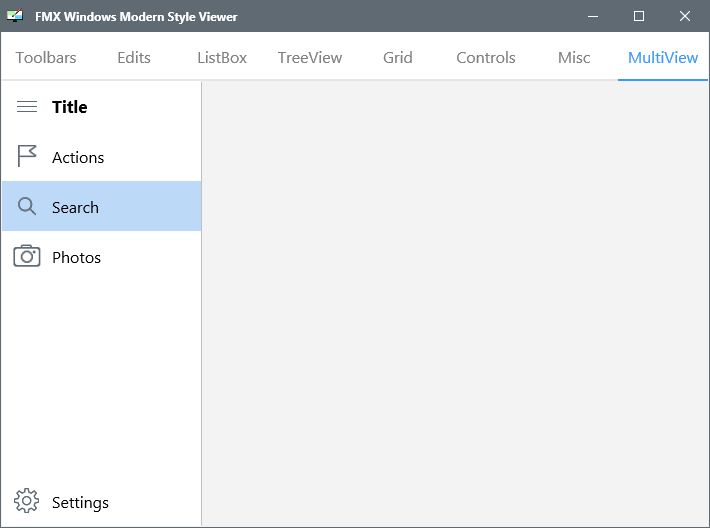Viewport: 710px width, 528px height.
Task: Show the Grid tab
Action: (x=398, y=58)
